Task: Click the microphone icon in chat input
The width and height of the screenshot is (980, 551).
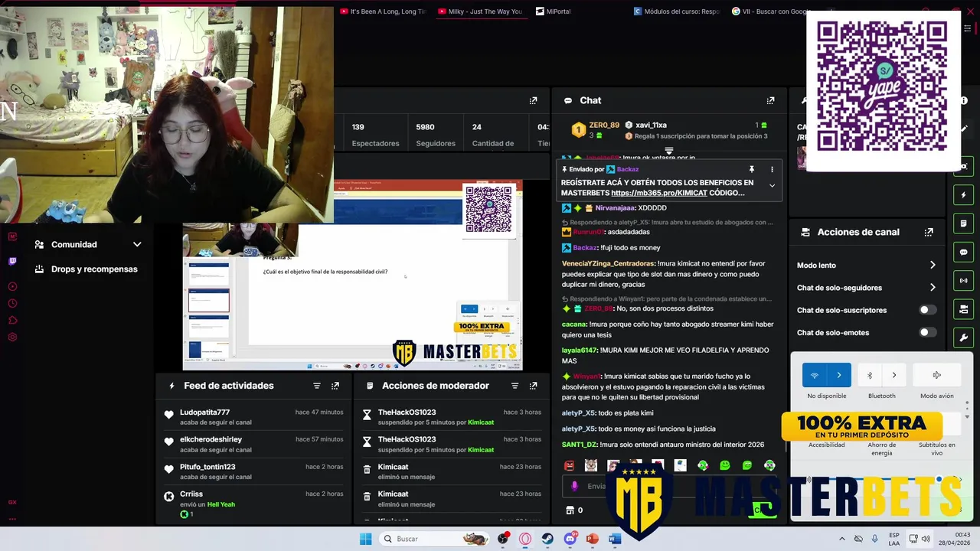Action: click(575, 486)
